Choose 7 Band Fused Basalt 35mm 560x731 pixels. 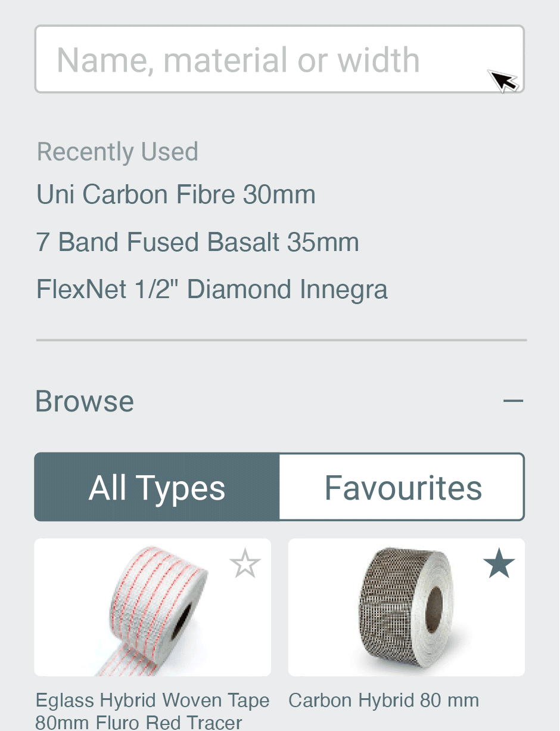[197, 242]
